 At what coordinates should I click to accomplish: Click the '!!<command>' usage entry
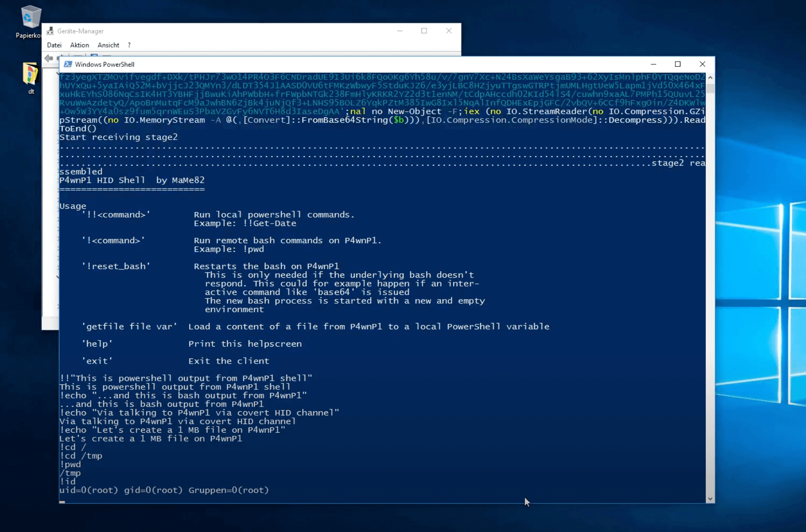(x=116, y=215)
